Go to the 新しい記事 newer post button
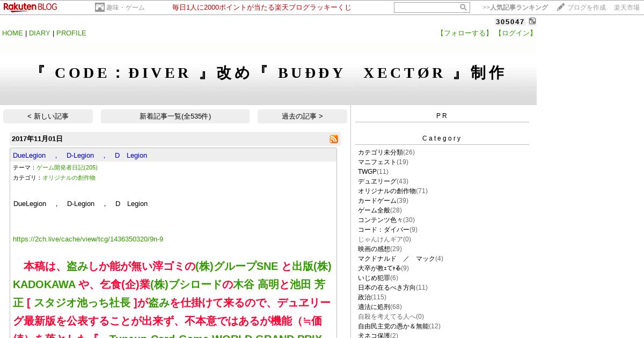 coord(48,116)
